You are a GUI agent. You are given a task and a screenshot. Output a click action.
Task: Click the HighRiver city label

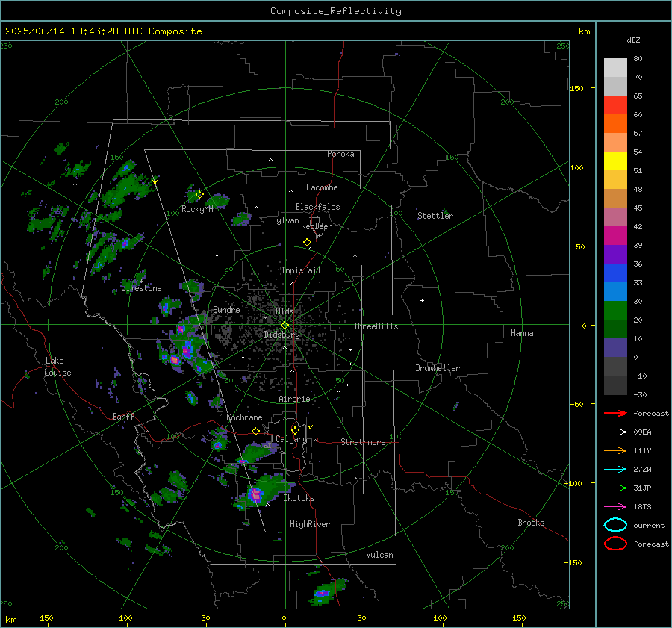pos(310,524)
